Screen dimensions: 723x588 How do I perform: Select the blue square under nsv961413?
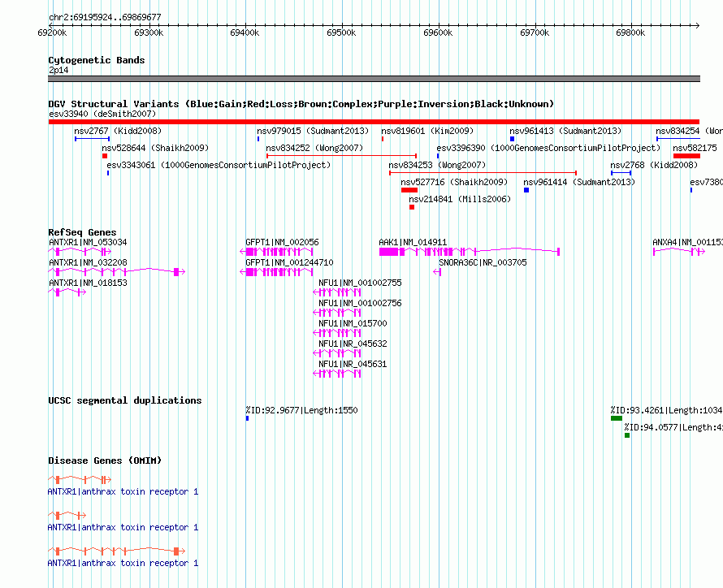[513, 139]
